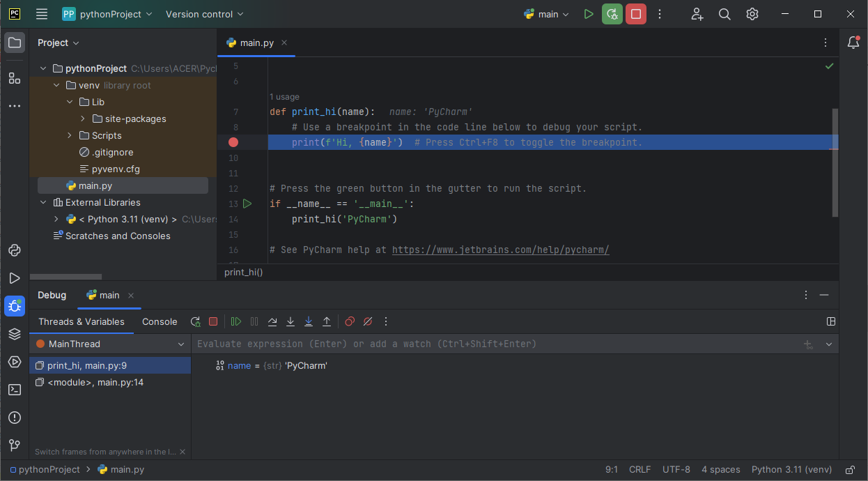Viewport: 868px width, 481px height.
Task: Resume program in debug toolbar
Action: pyautogui.click(x=236, y=321)
